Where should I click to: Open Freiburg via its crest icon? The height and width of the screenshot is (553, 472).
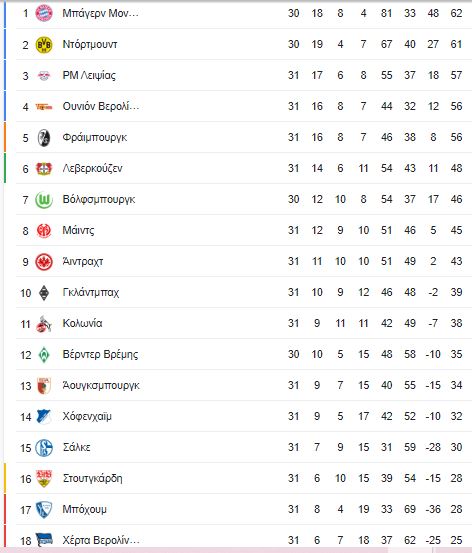(x=44, y=138)
